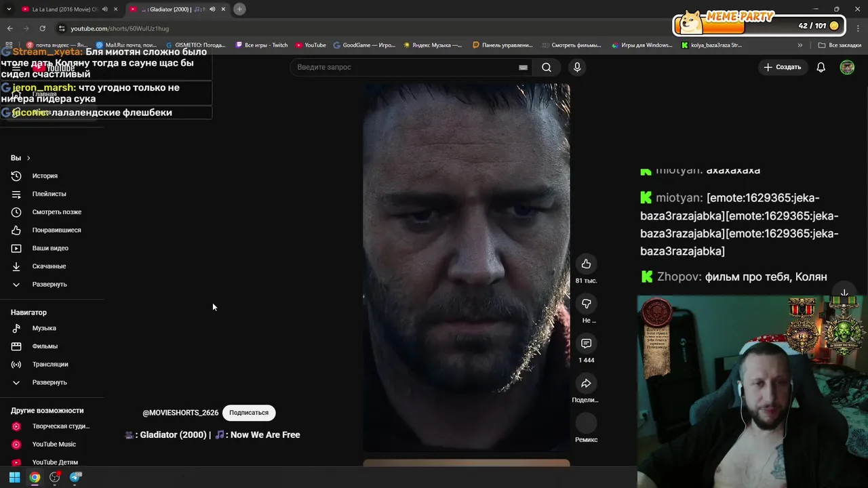
Task: Run search with the magnifier icon
Action: click(x=547, y=67)
